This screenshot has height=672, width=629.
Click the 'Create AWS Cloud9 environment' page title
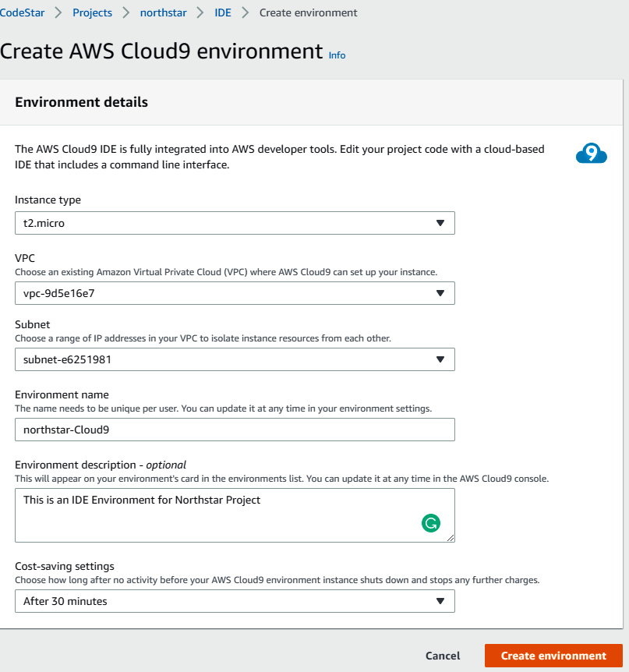tap(161, 51)
